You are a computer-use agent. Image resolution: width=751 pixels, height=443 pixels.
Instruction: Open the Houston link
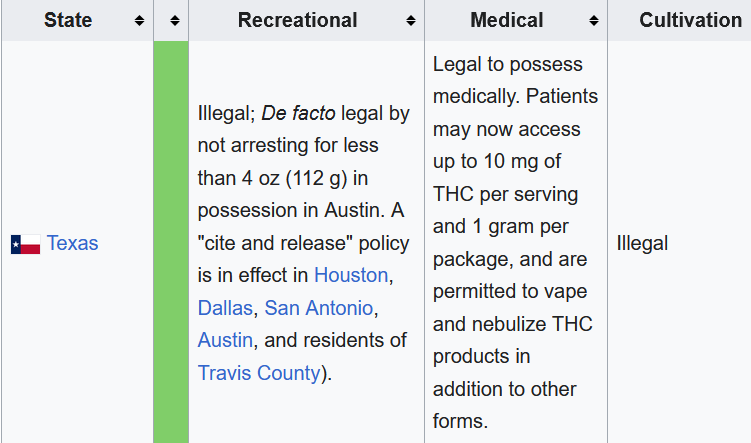click(x=351, y=275)
